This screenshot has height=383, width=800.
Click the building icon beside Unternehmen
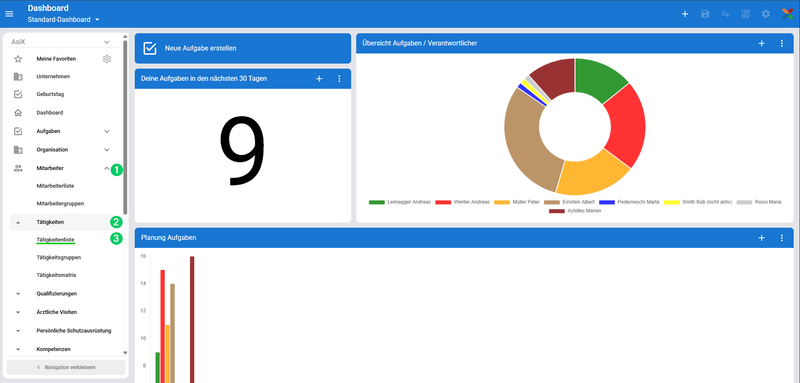click(18, 76)
